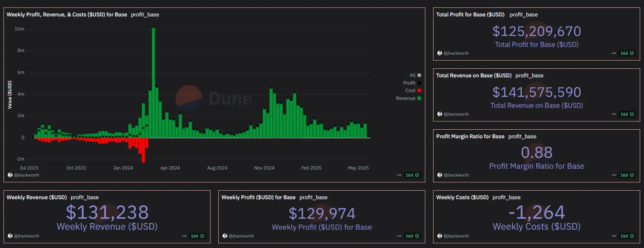Click the 16d refresh checkmark in the Weekly Costs panel
644x248 pixels.
click(x=632, y=236)
